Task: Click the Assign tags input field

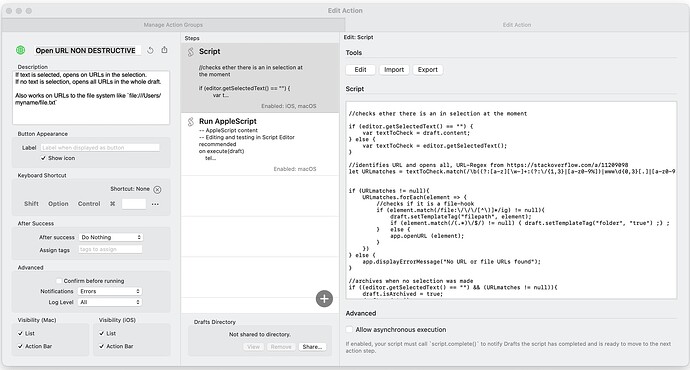Action: pos(110,249)
